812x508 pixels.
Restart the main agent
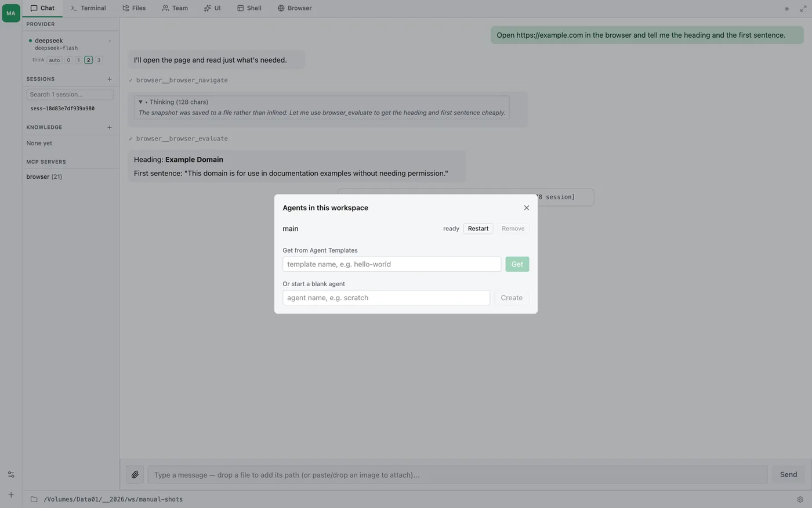[x=478, y=228]
